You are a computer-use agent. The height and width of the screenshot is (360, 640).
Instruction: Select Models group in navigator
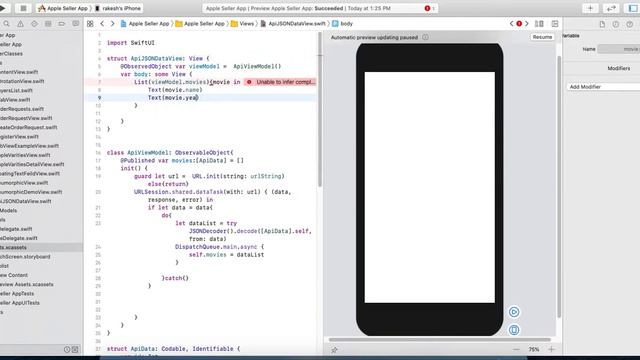tap(9, 211)
